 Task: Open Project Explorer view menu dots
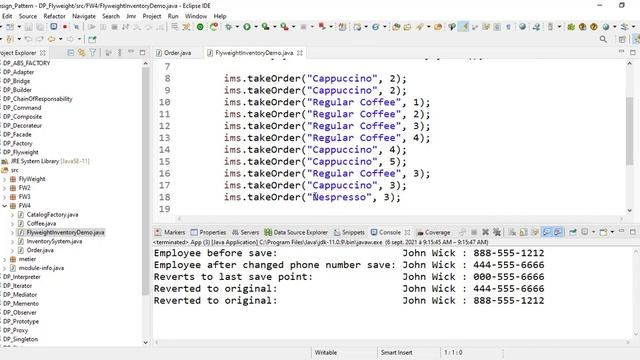120,53
